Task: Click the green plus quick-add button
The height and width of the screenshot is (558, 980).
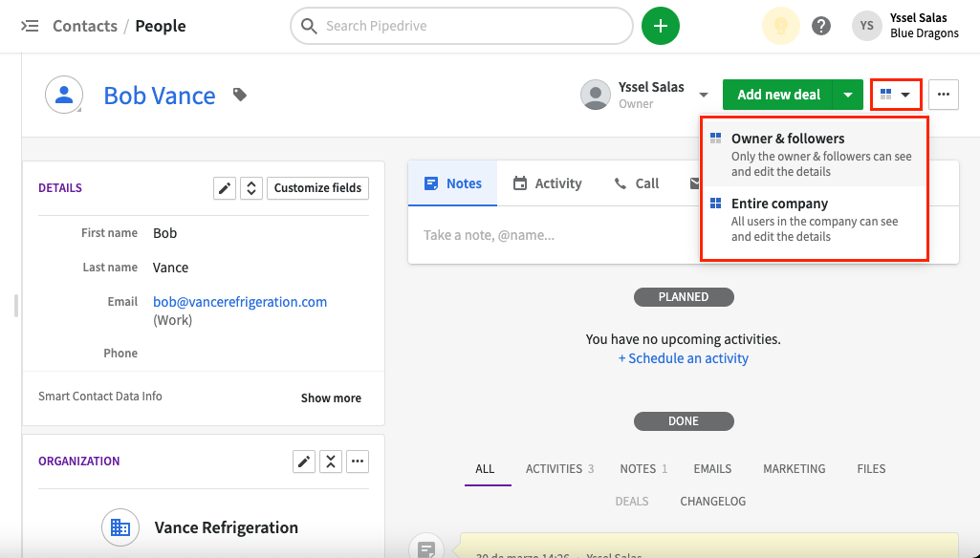Action: point(661,26)
